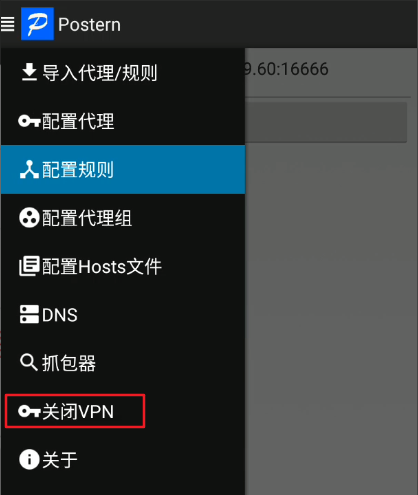Tap the blue Postern logo icon

pos(37,24)
